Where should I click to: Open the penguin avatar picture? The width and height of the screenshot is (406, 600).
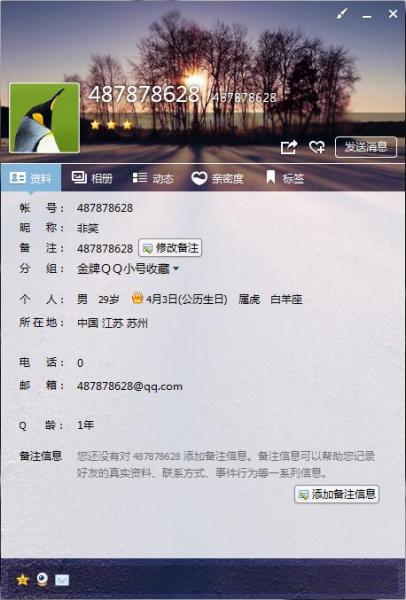coord(44,118)
